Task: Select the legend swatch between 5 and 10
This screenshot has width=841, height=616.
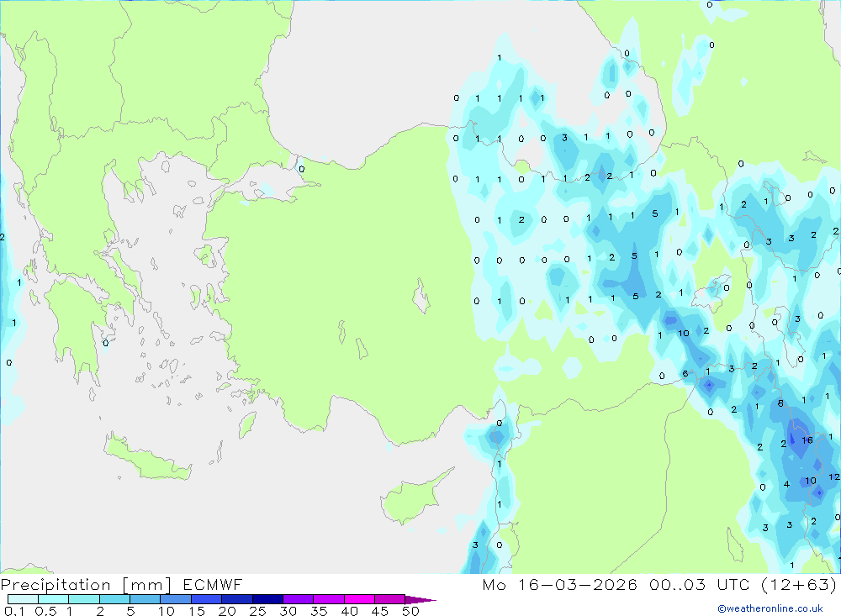Action: tap(145, 599)
